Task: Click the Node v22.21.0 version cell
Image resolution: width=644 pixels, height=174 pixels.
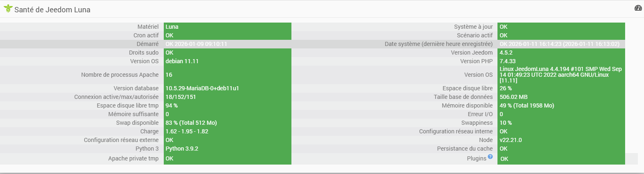Action: 561,140
